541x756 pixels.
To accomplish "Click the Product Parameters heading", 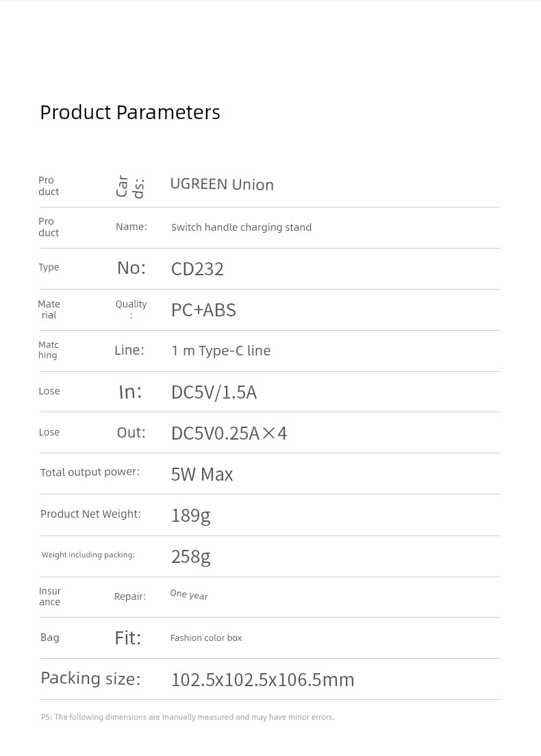I will click(x=129, y=113).
